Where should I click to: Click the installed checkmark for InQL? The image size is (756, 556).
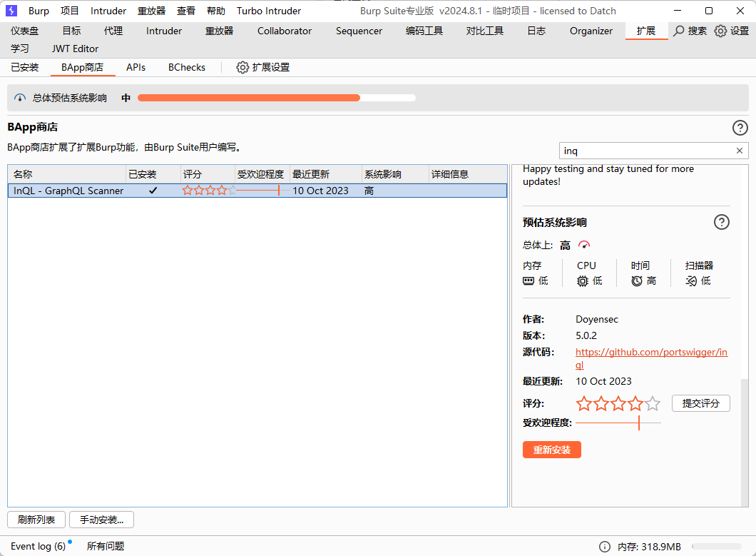(x=153, y=191)
